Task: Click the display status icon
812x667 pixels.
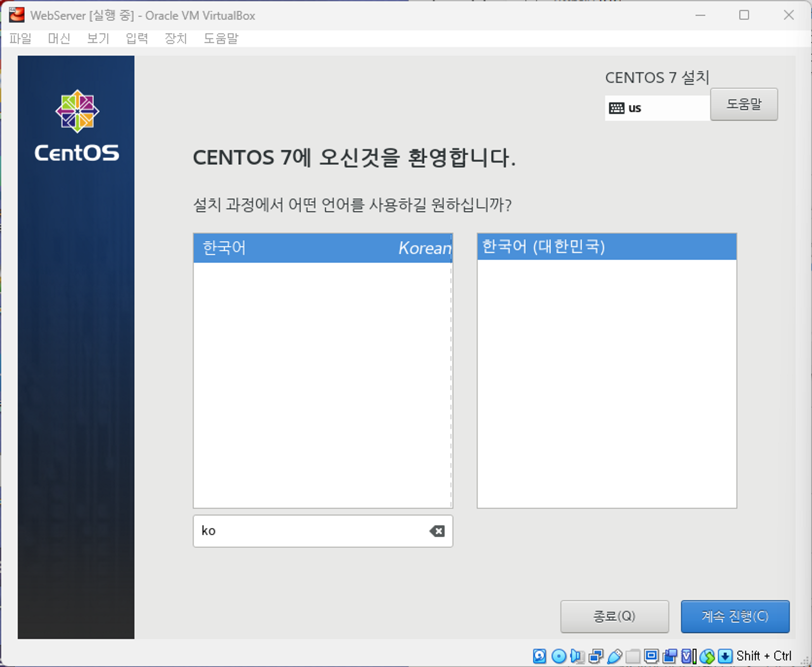Action: click(651, 656)
